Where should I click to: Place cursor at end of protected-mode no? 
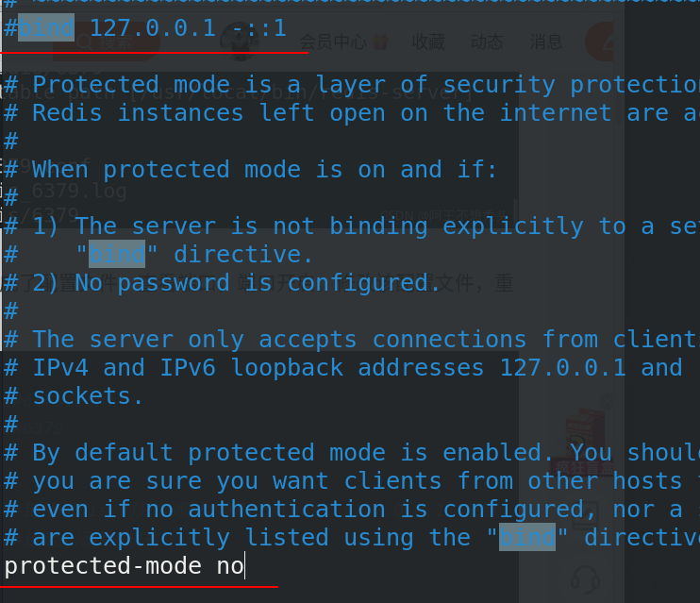click(x=244, y=566)
